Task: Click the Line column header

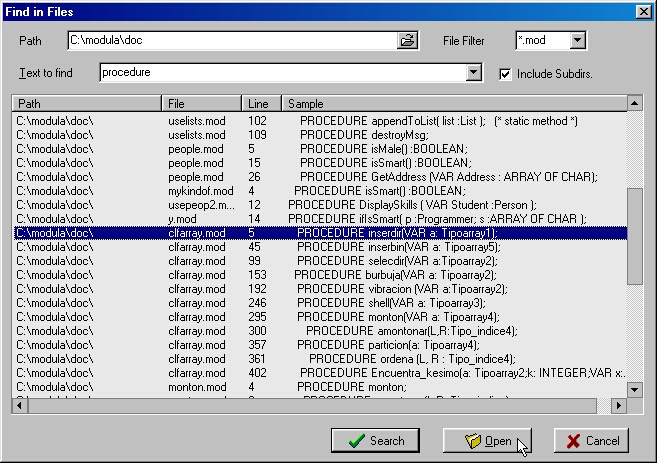Action: tap(261, 103)
